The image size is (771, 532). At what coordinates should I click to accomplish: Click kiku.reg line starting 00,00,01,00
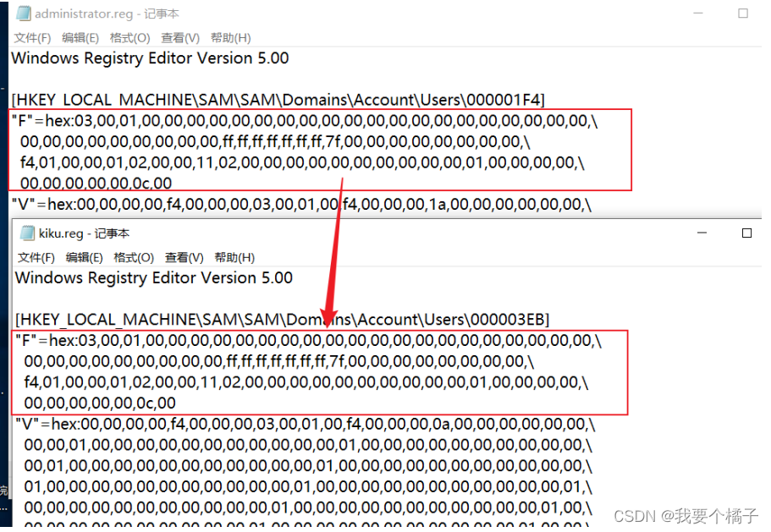(x=308, y=445)
